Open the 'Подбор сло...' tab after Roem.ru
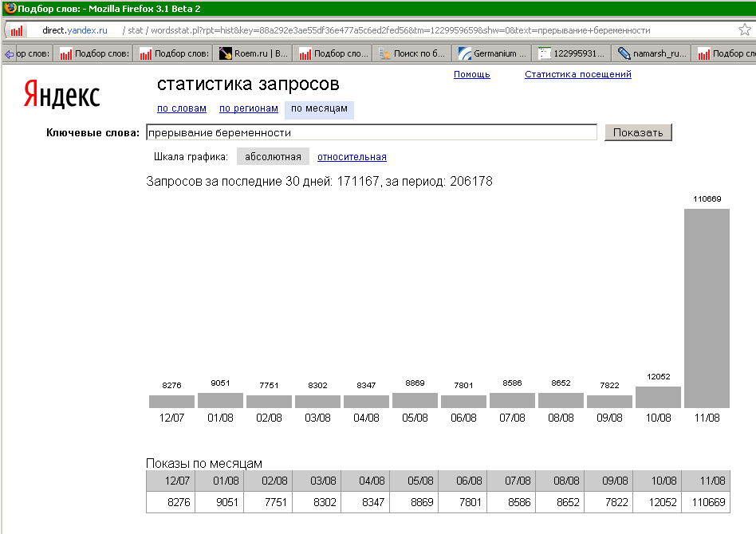Image resolution: width=756 pixels, height=534 pixels. (x=333, y=53)
